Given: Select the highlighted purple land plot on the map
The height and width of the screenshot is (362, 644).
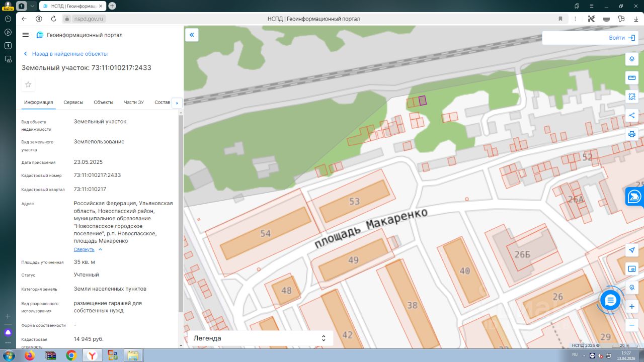Looking at the screenshot, I should click(x=423, y=100).
